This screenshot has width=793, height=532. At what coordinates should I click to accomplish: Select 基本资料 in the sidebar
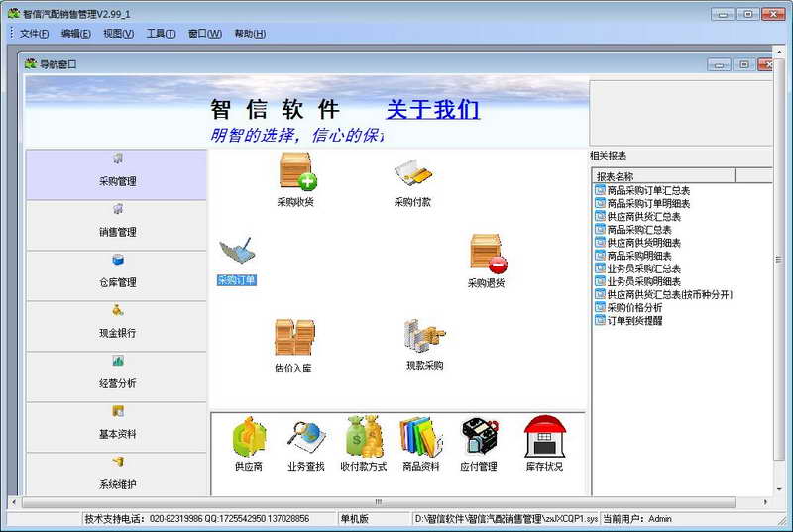117,427
